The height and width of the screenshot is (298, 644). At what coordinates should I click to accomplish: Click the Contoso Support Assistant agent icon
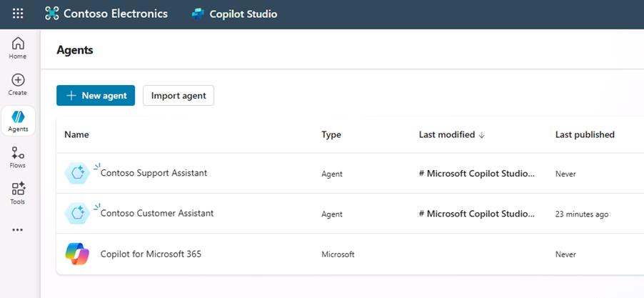pyautogui.click(x=77, y=173)
